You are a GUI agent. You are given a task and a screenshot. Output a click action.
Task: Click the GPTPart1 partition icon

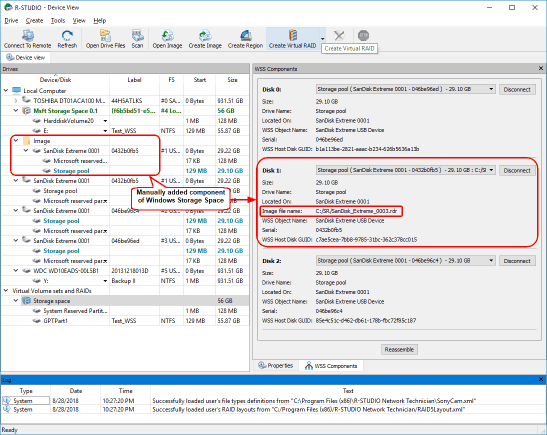pos(37,321)
